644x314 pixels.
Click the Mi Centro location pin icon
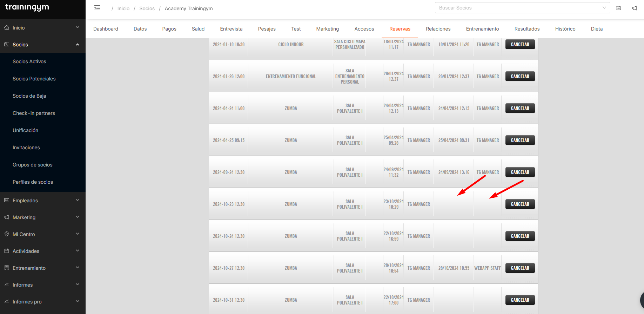click(7, 234)
